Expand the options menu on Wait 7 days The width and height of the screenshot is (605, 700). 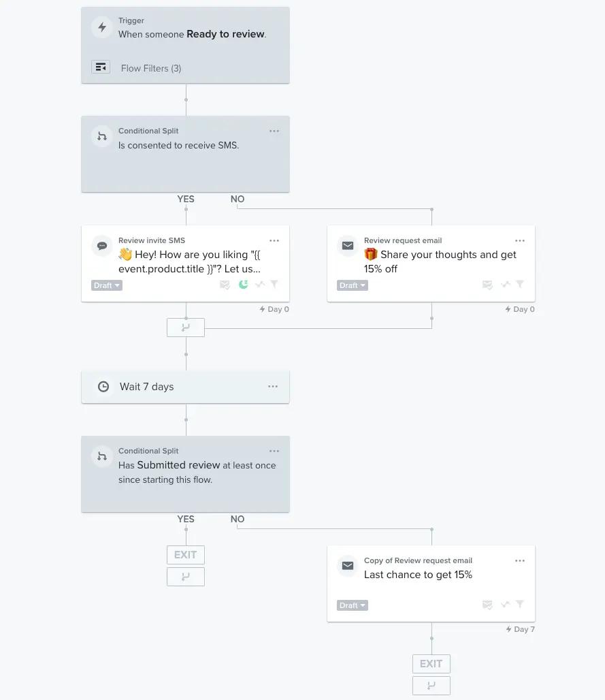point(273,386)
